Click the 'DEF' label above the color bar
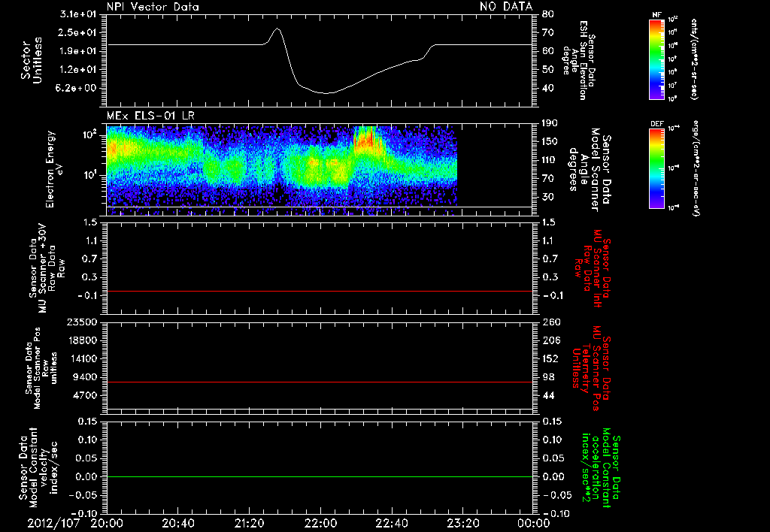 point(656,124)
